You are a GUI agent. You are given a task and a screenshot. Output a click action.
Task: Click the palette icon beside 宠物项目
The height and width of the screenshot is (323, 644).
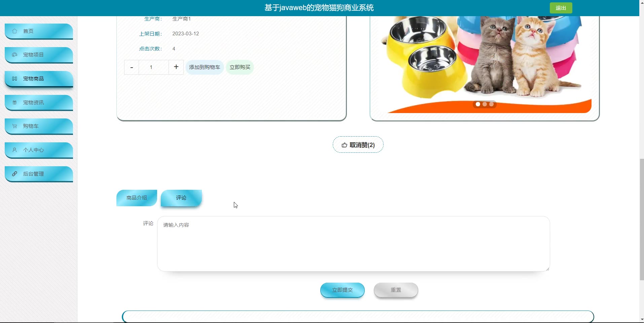click(14, 55)
